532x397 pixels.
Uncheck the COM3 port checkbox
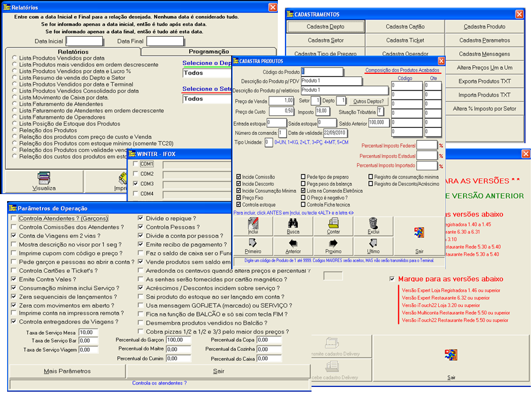coord(135,184)
